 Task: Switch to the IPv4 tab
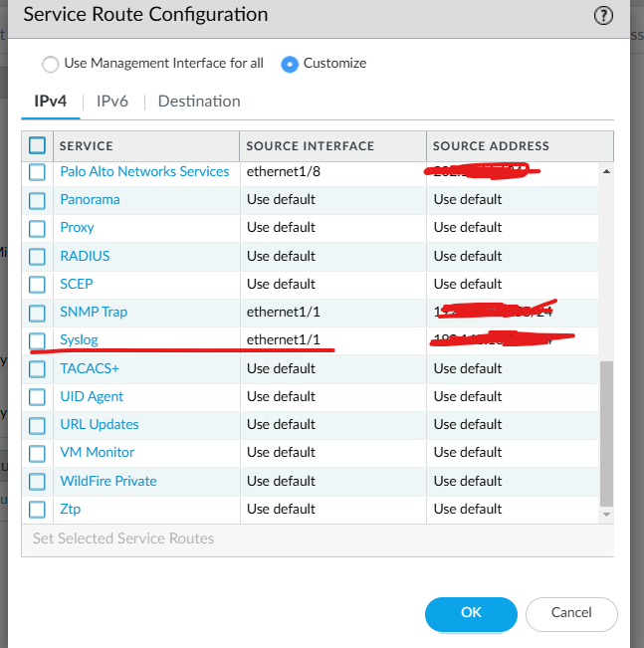51,102
